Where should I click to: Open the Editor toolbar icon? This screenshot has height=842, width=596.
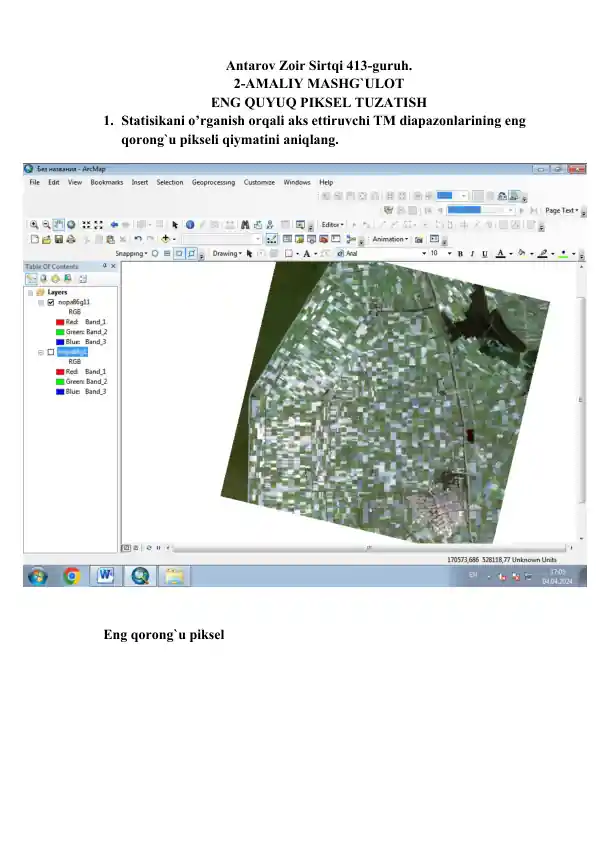[272, 239]
